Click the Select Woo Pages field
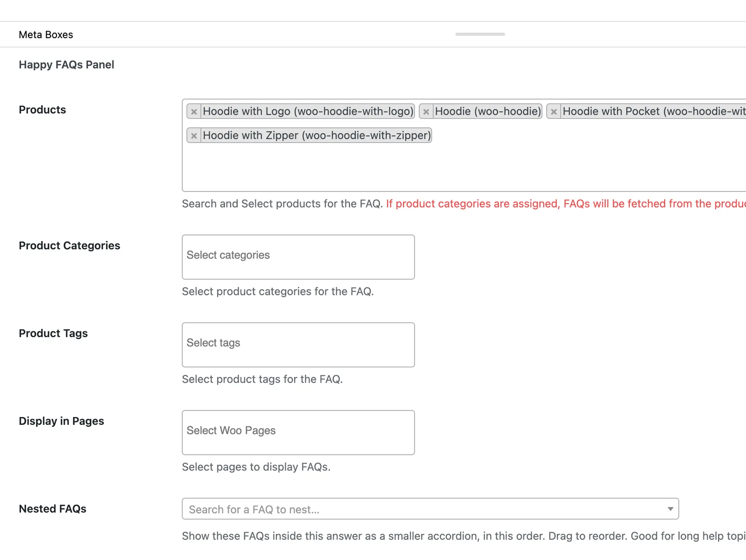 tap(298, 432)
